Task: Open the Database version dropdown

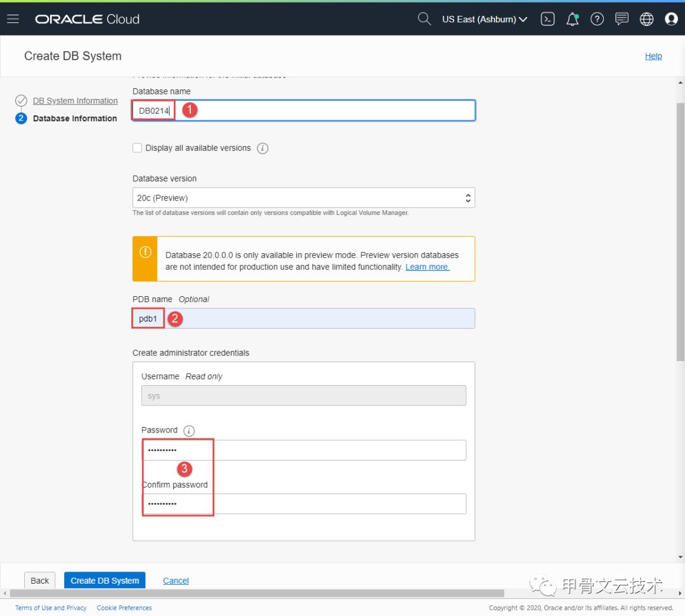Action: (304, 198)
